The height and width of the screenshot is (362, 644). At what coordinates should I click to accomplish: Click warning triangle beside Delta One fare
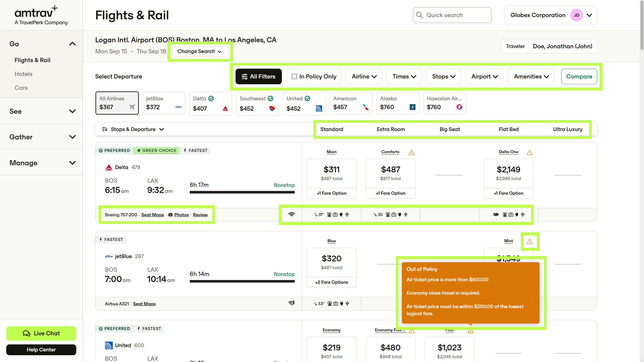tap(530, 152)
